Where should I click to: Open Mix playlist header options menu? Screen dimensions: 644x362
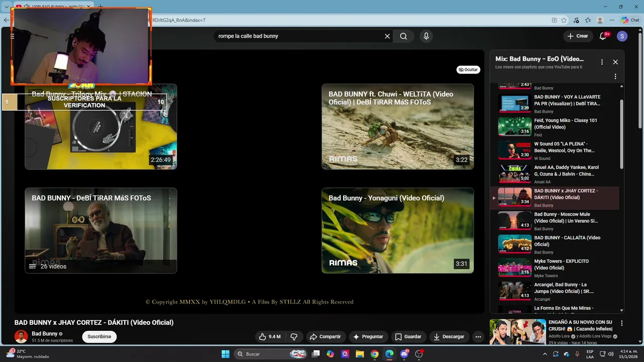(x=602, y=62)
